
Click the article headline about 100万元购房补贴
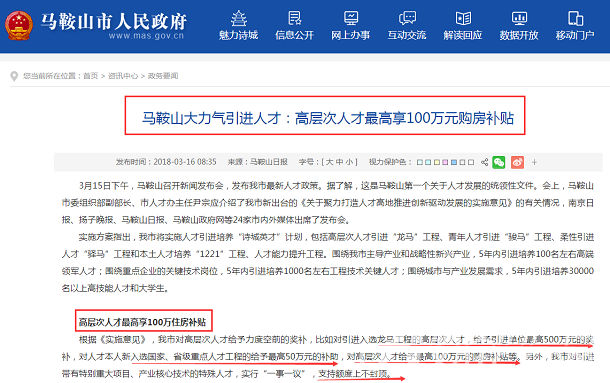[x=328, y=118]
